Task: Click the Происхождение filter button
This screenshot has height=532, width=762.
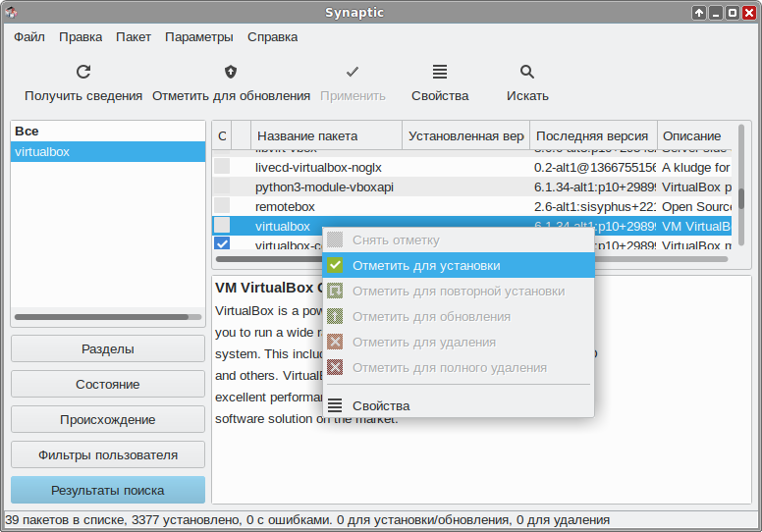Action: (x=108, y=419)
